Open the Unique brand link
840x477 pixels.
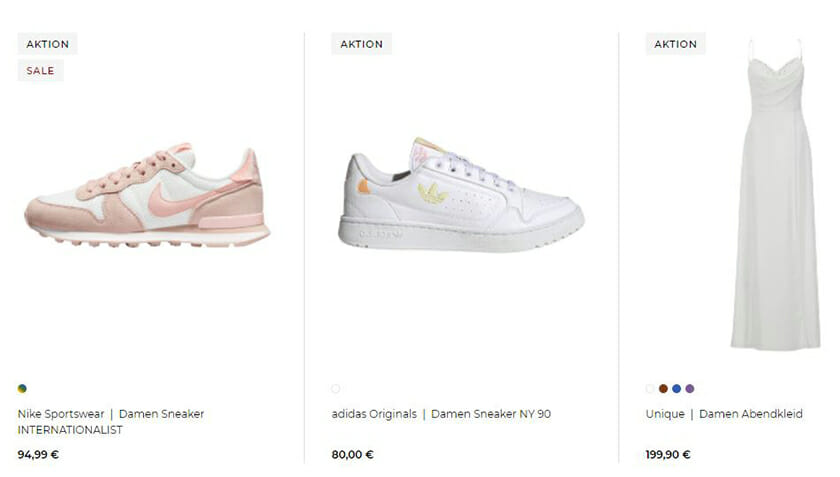[x=665, y=414]
